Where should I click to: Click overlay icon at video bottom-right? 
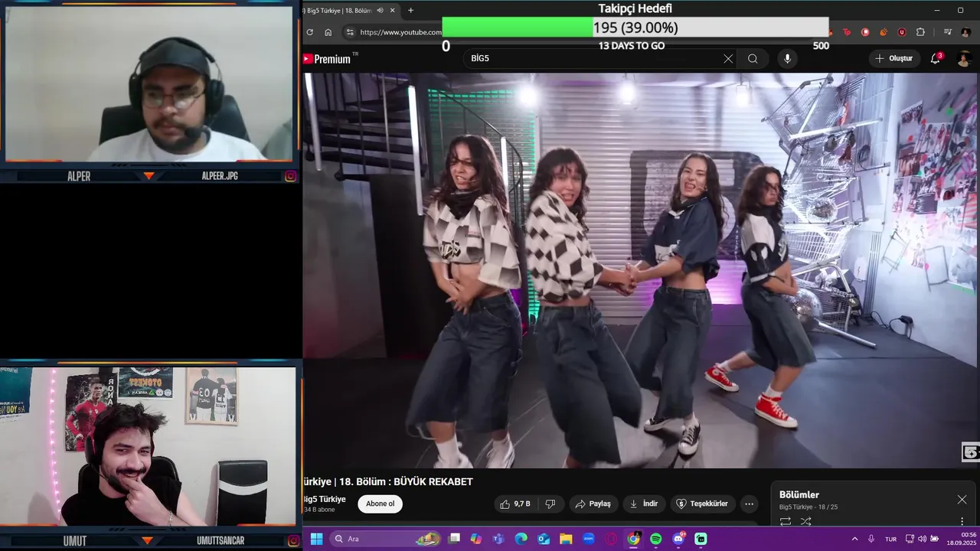970,452
